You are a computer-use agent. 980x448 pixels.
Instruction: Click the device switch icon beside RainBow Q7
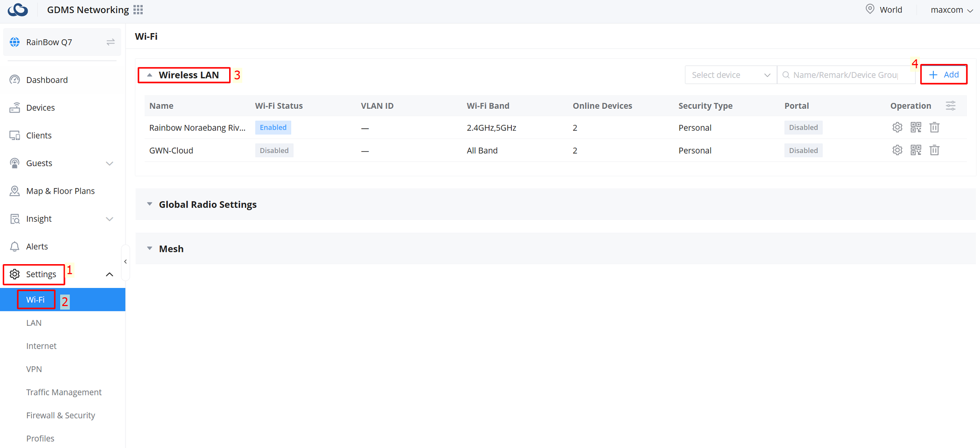[x=111, y=42]
